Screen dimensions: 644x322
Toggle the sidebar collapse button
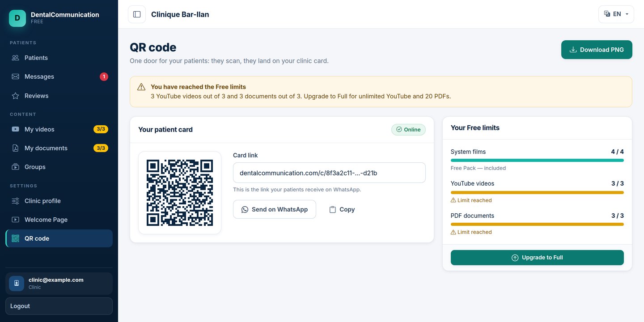click(x=137, y=14)
